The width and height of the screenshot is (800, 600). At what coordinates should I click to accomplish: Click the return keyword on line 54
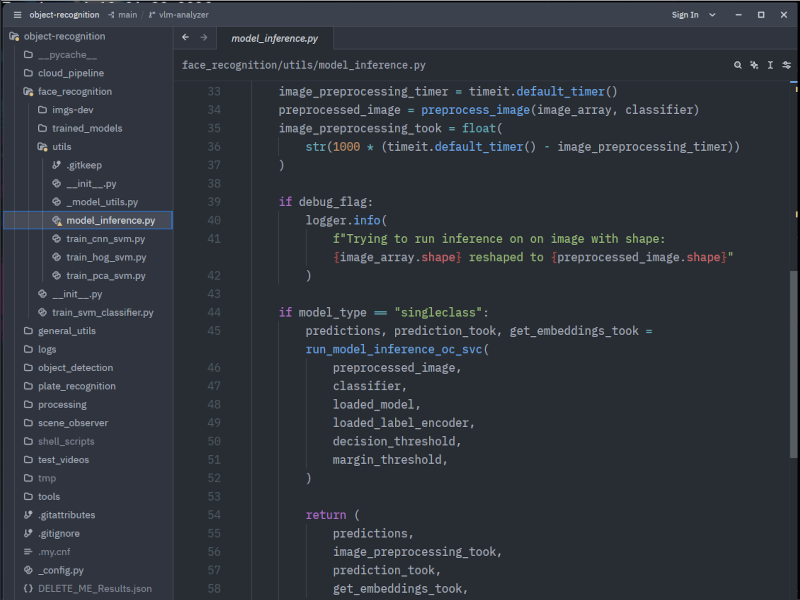326,514
